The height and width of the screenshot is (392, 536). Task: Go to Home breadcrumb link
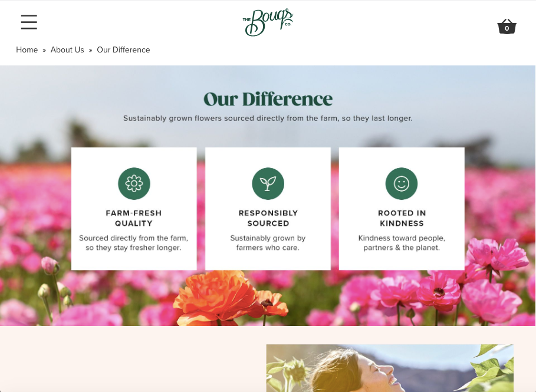coord(27,50)
